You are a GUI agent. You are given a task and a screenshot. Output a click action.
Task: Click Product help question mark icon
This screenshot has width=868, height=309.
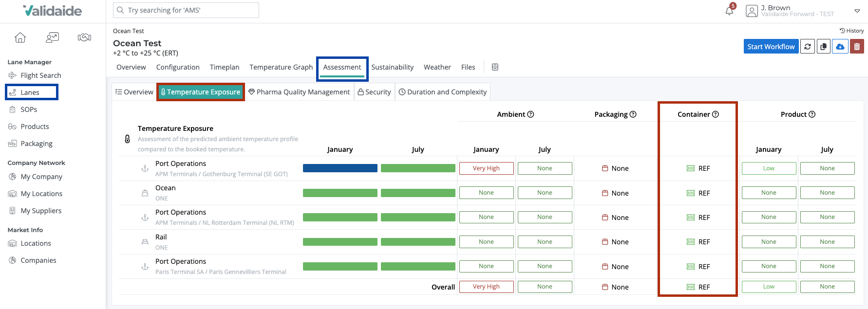812,114
